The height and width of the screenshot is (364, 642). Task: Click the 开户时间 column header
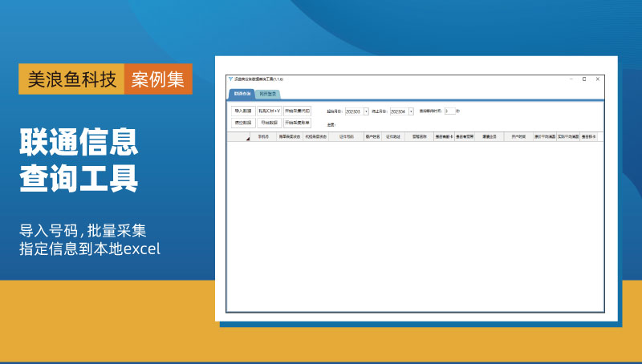(x=518, y=136)
